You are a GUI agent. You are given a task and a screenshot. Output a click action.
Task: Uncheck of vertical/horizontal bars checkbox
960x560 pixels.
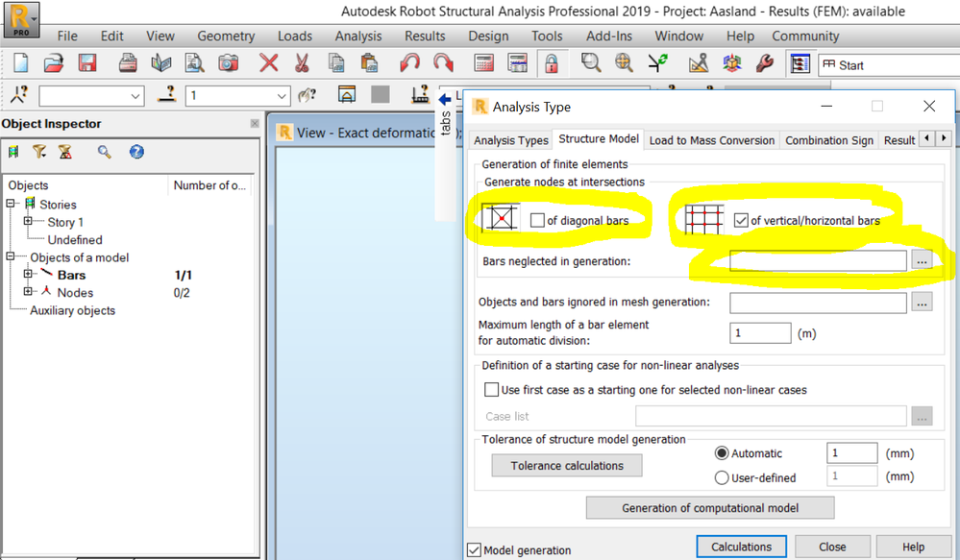741,220
